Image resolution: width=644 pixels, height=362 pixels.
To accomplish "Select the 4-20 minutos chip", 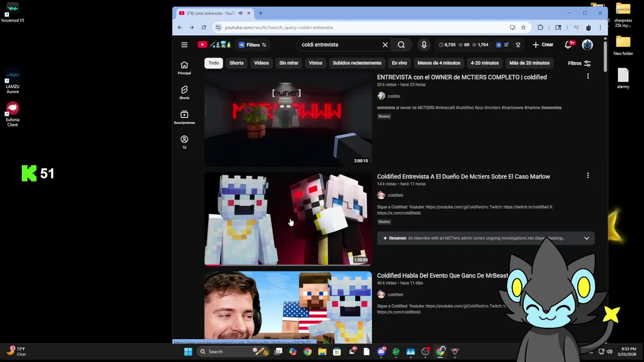I will click(x=485, y=63).
